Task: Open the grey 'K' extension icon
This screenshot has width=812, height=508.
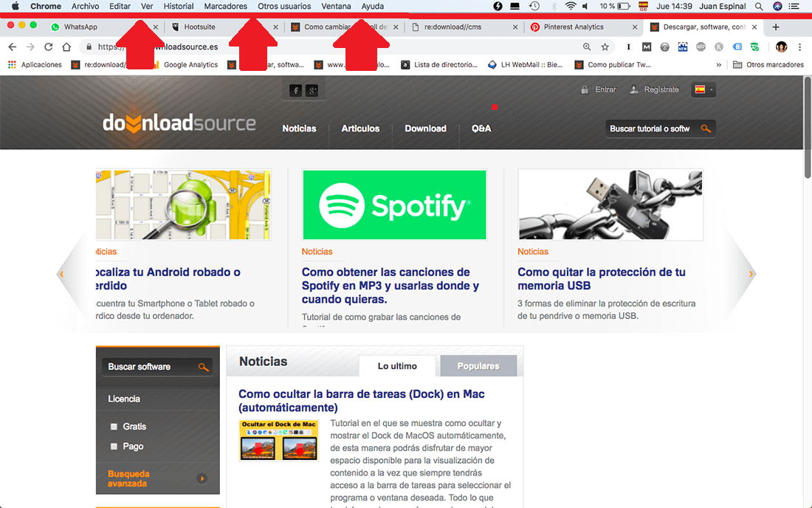Action: pyautogui.click(x=719, y=47)
